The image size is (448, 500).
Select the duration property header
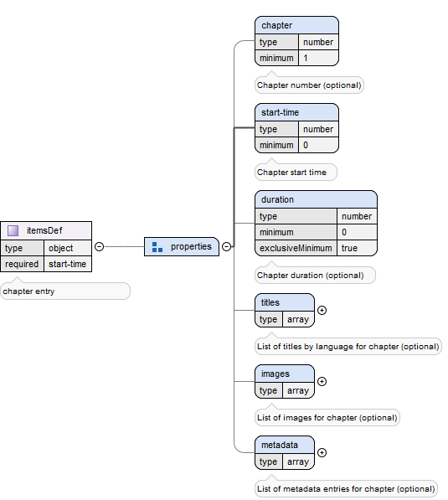[316, 199]
